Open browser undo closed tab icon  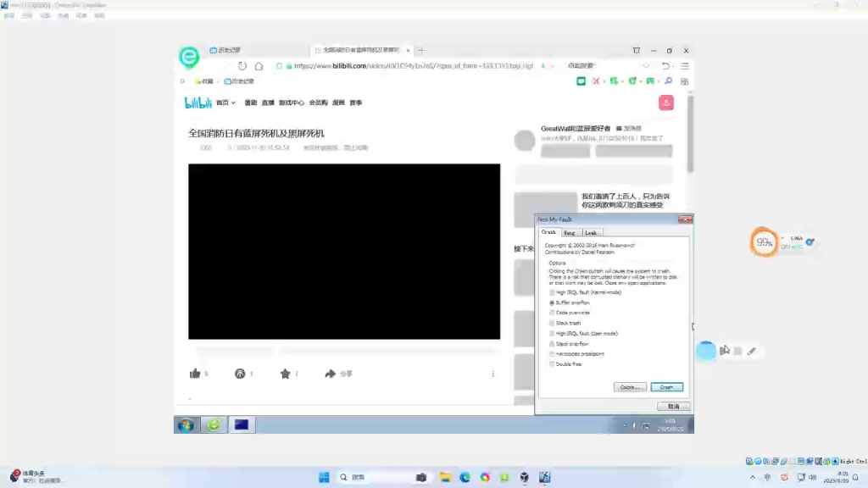coord(665,66)
